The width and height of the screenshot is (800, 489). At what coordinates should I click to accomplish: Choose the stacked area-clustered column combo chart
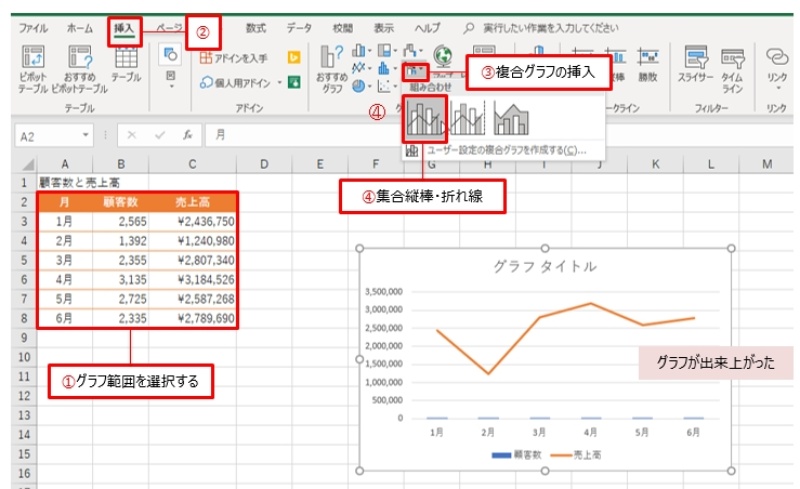coord(511,120)
